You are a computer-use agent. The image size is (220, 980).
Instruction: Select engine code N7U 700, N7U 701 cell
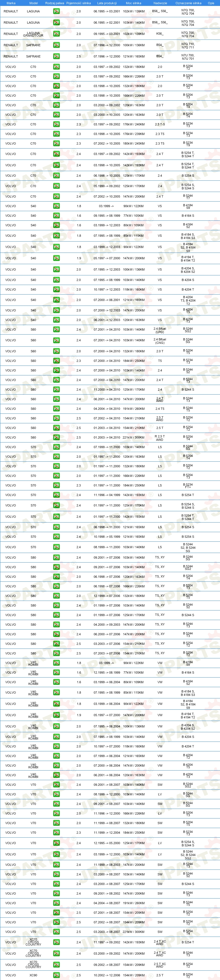coord(188,57)
